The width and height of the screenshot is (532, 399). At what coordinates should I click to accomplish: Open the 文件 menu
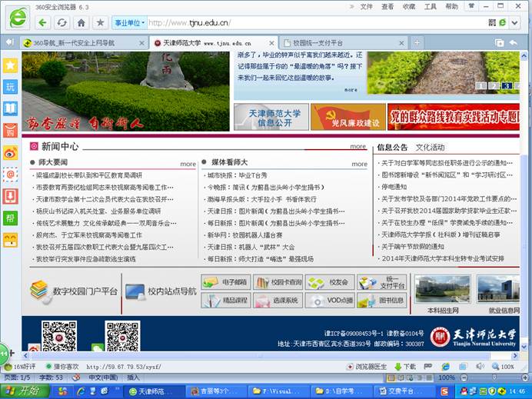[366, 6]
